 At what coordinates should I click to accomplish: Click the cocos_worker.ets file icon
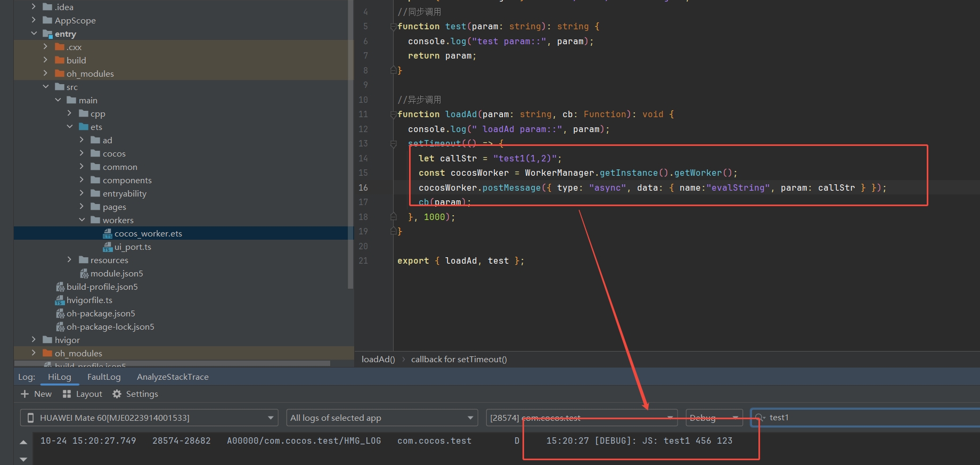click(x=108, y=233)
